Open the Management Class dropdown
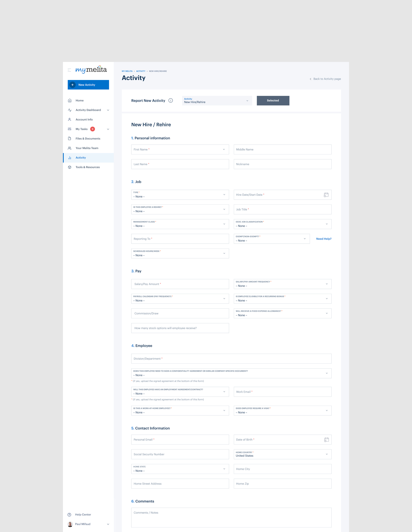This screenshot has width=412, height=532. tap(180, 224)
